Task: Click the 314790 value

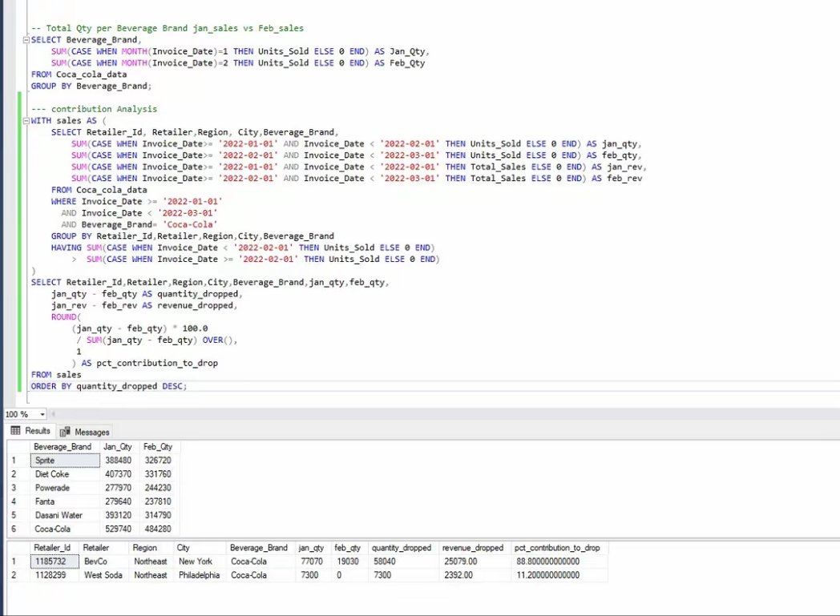Action: 158,515
